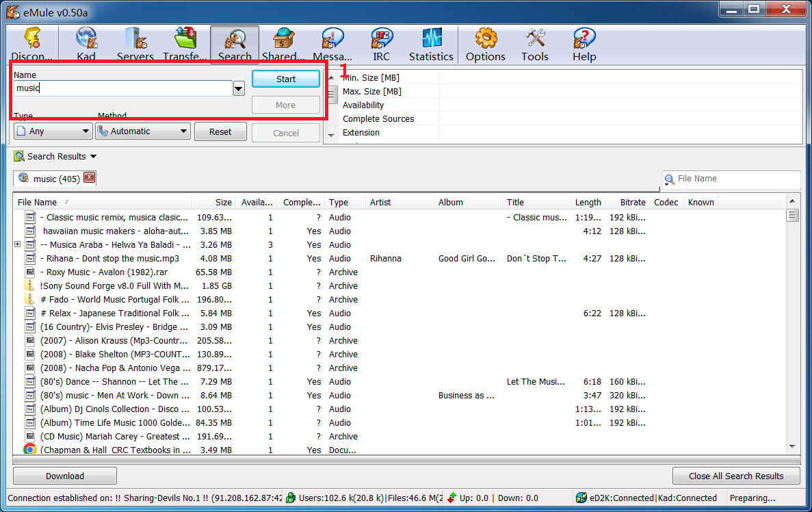
Task: Show the Statistics graphs
Action: [x=431, y=44]
